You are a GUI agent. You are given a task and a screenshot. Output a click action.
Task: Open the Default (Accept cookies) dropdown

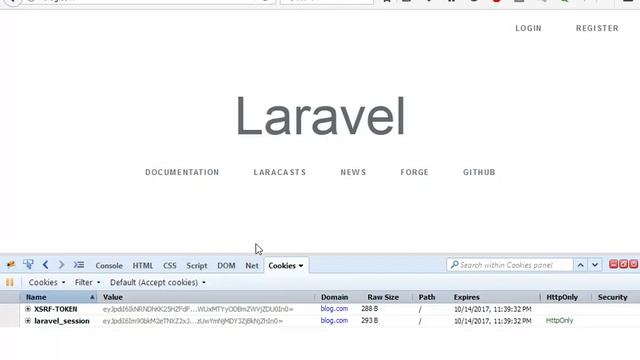point(158,282)
